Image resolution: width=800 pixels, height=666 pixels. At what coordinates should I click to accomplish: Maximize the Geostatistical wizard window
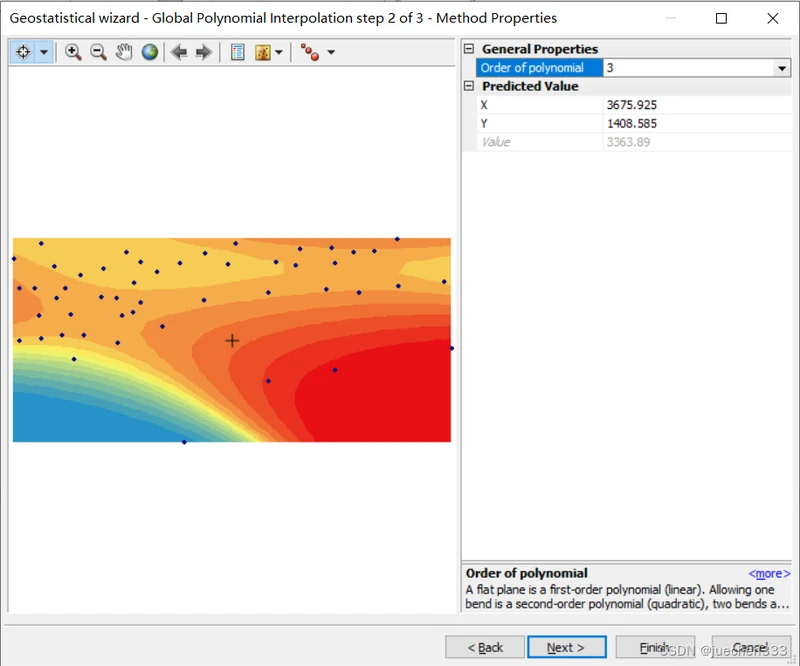tap(721, 18)
